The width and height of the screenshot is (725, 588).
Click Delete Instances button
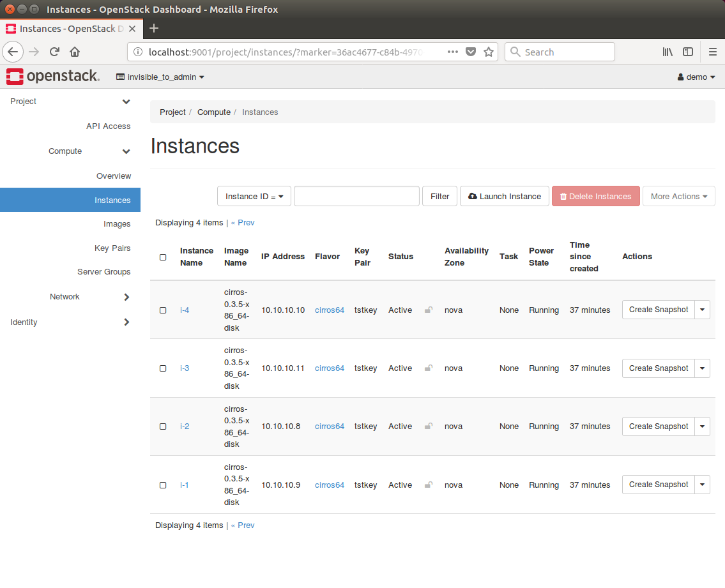click(595, 197)
